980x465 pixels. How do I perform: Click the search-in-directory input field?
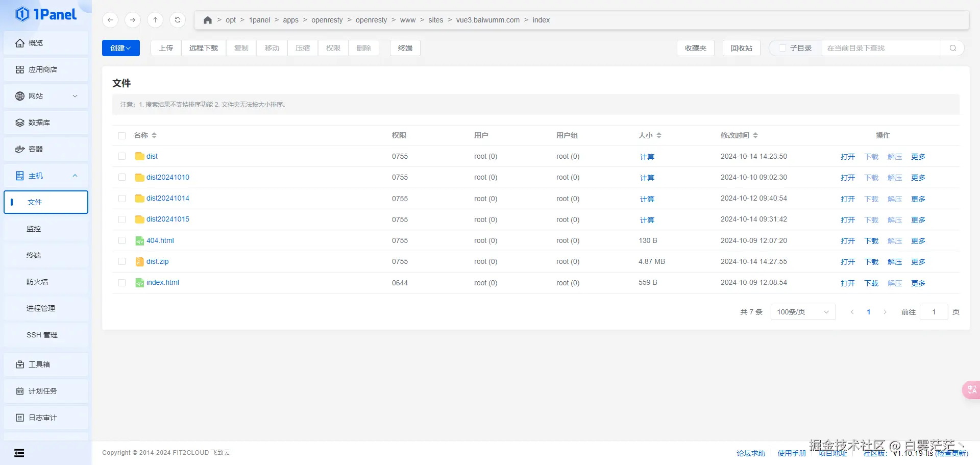[x=881, y=48]
